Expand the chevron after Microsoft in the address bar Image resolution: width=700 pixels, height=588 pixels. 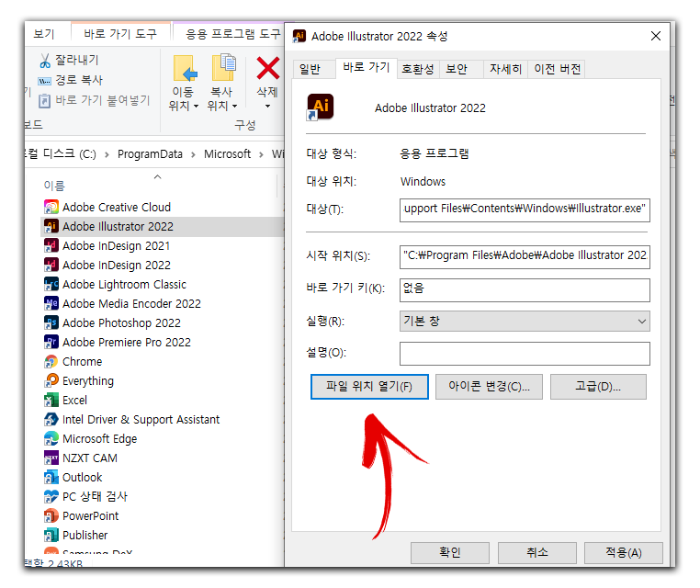click(x=261, y=154)
